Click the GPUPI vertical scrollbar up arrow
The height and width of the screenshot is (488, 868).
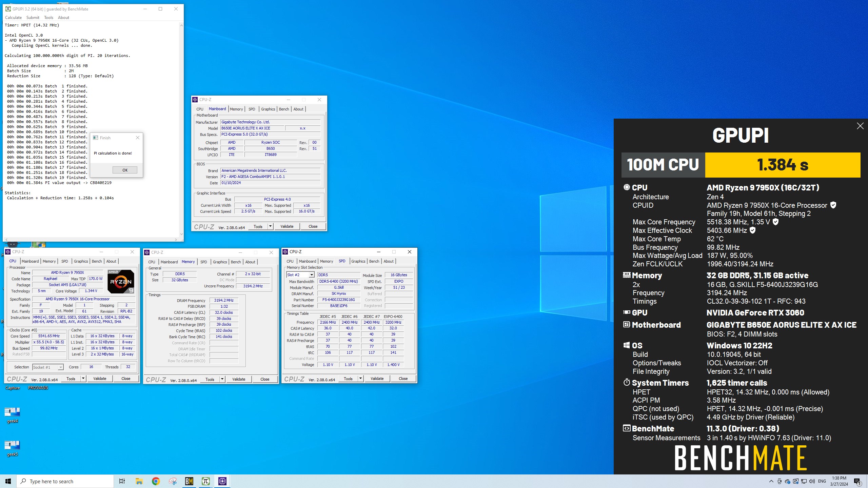[181, 25]
